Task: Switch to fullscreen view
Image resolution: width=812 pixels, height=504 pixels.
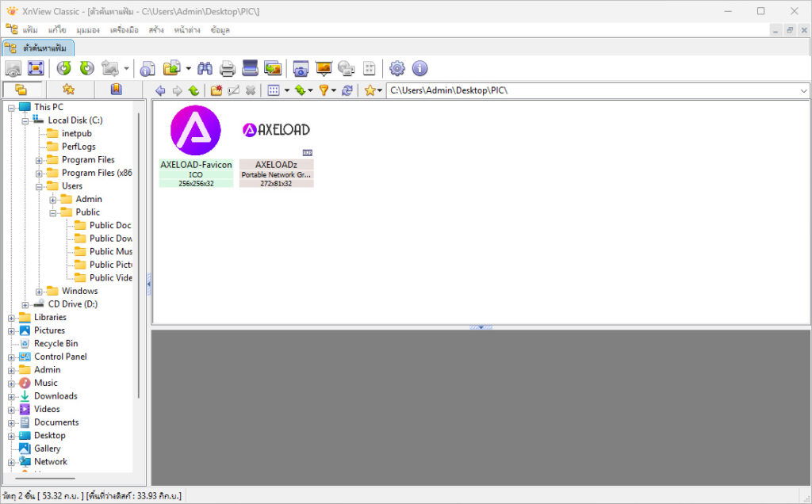Action: [36, 68]
